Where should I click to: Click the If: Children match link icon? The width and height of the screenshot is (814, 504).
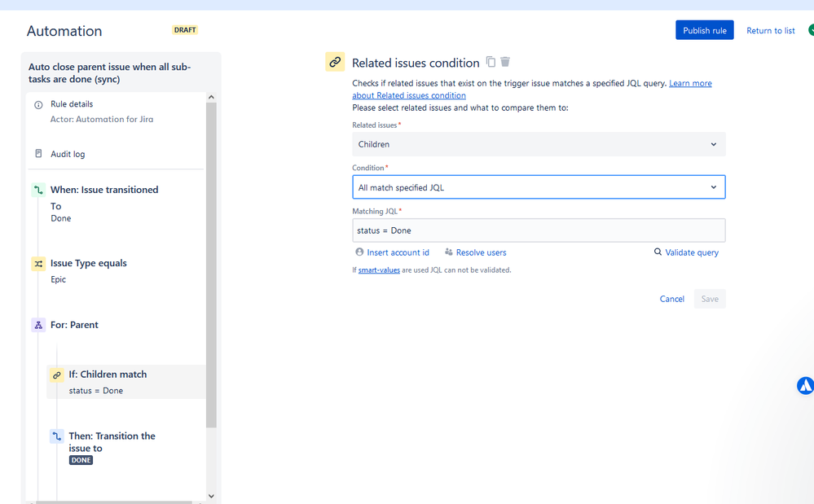[x=56, y=375]
